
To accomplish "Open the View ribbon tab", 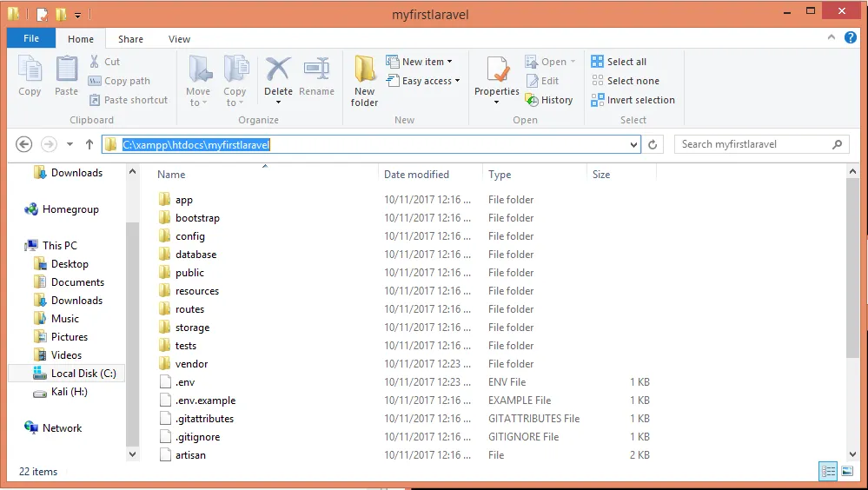I will point(179,39).
